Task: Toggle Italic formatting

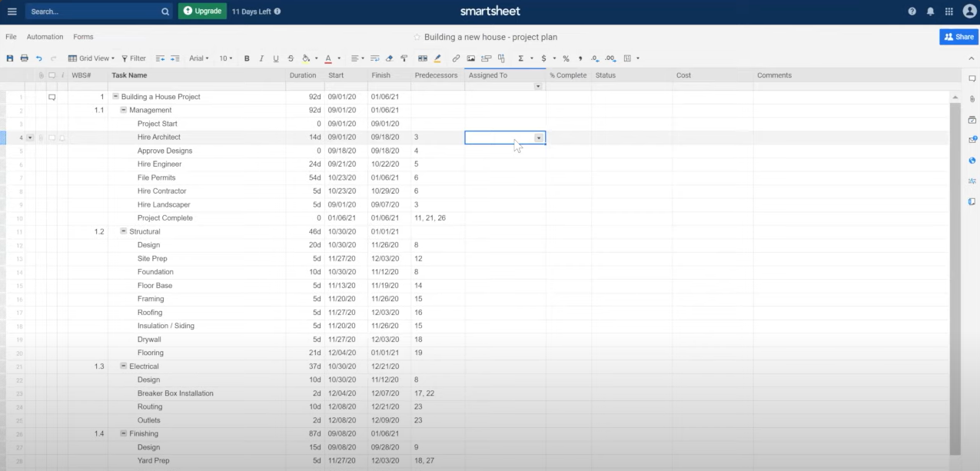Action: tap(261, 58)
